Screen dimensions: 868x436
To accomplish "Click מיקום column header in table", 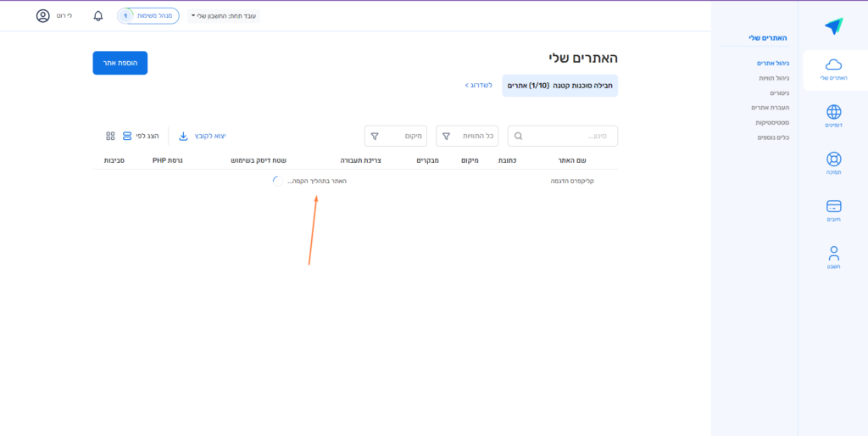I will [x=470, y=160].
